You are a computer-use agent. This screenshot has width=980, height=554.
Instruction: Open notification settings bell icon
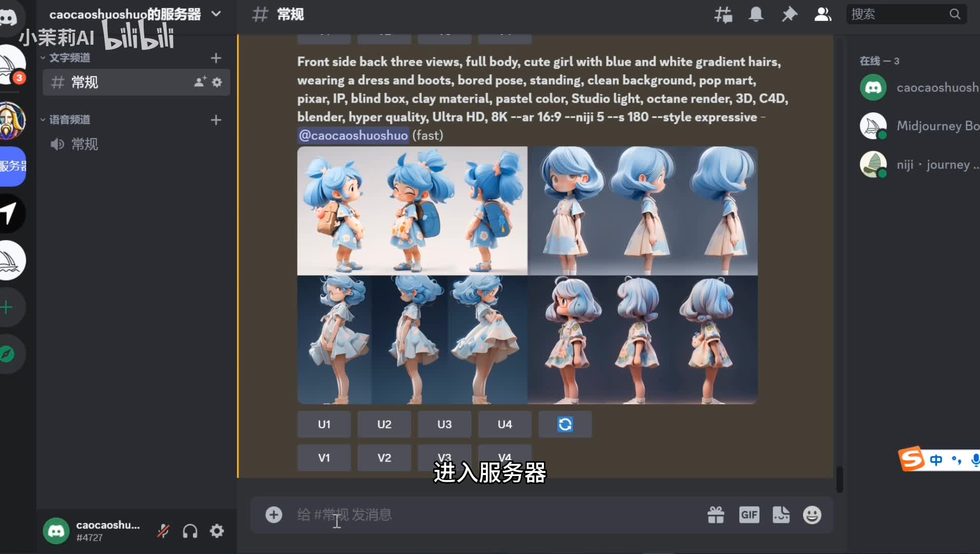click(x=756, y=14)
